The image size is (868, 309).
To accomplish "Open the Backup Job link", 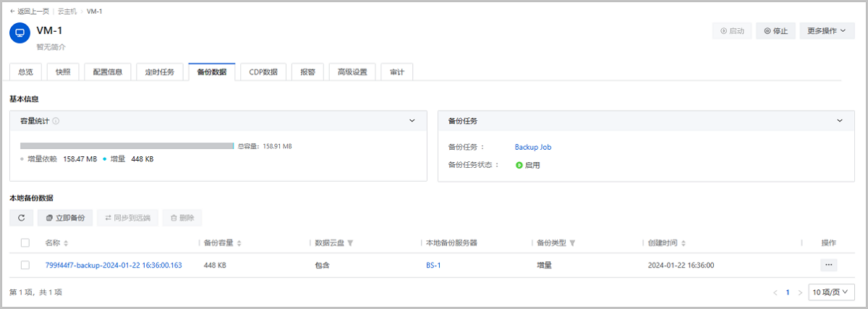I will coord(533,147).
